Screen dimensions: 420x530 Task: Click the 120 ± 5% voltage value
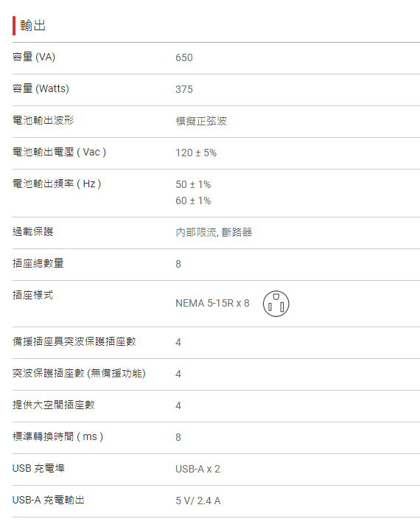point(196,153)
